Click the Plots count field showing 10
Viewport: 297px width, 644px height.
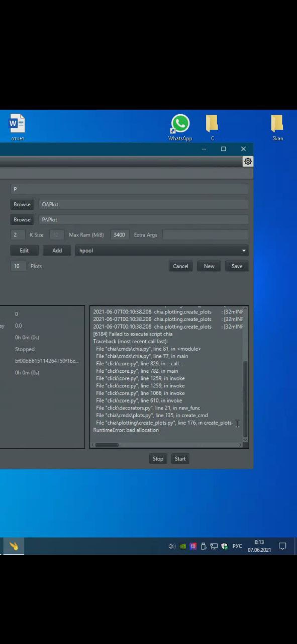(x=18, y=266)
